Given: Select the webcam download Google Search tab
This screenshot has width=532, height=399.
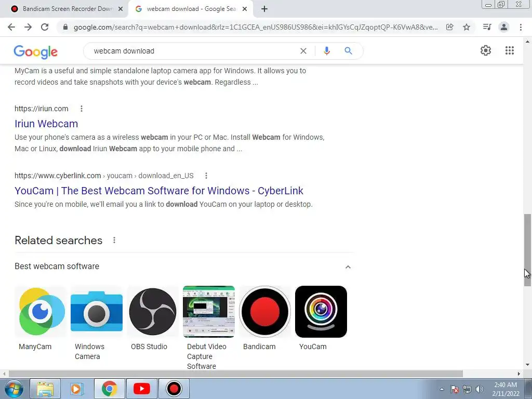Looking at the screenshot, I should pos(191,9).
